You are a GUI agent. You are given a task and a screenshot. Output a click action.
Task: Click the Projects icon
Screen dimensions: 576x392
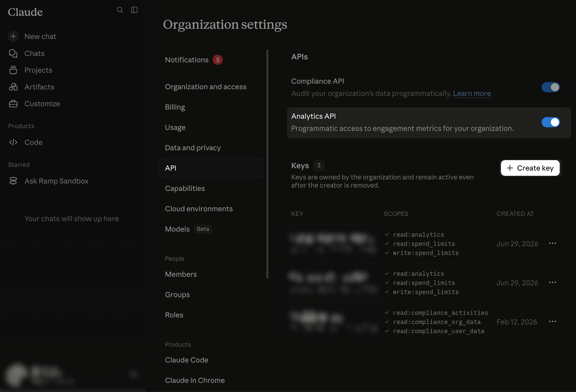coord(13,70)
